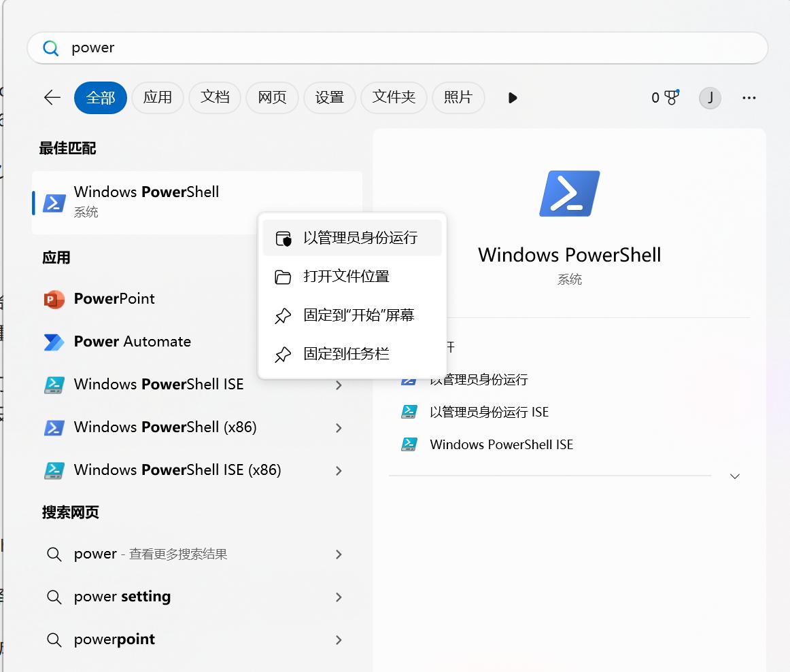The width and height of the screenshot is (790, 672).
Task: Select the 全部 filter tab
Action: [x=100, y=98]
